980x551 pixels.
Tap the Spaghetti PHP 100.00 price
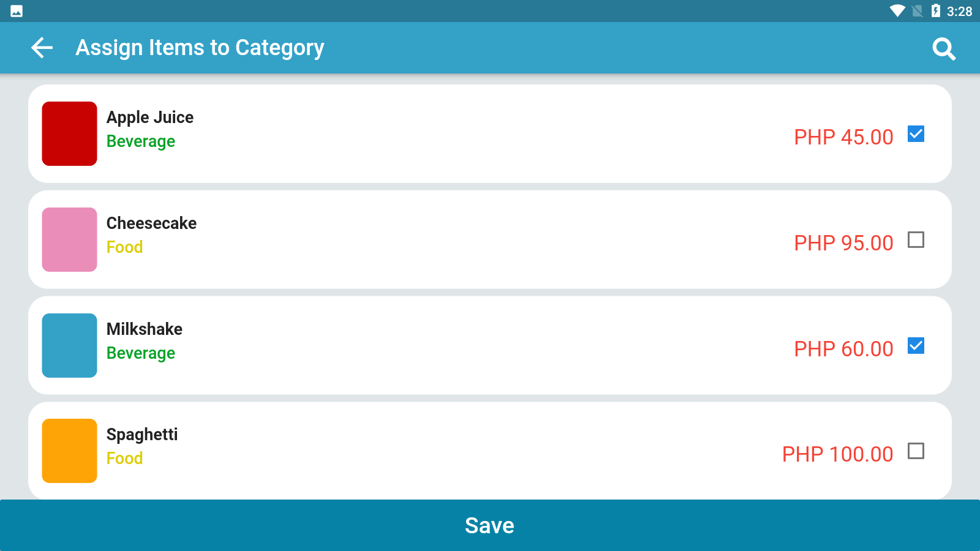point(837,454)
